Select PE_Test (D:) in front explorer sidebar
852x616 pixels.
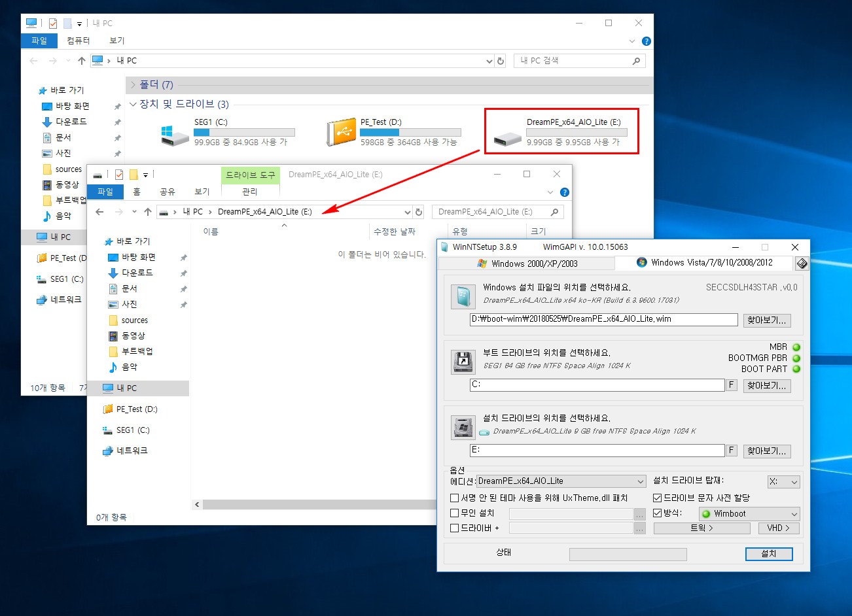pyautogui.click(x=130, y=409)
